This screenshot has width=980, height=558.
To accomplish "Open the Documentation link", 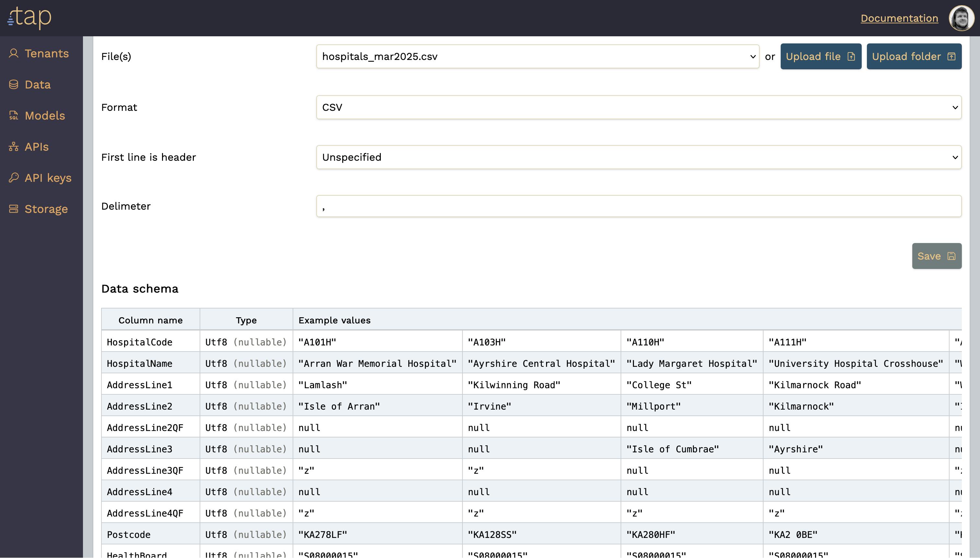I will (x=899, y=18).
